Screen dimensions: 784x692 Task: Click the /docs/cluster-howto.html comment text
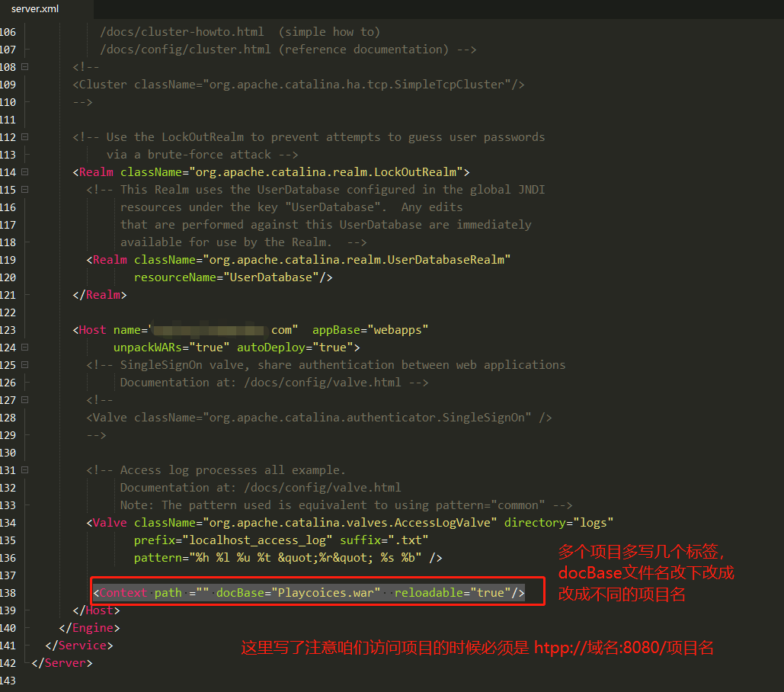182,31
